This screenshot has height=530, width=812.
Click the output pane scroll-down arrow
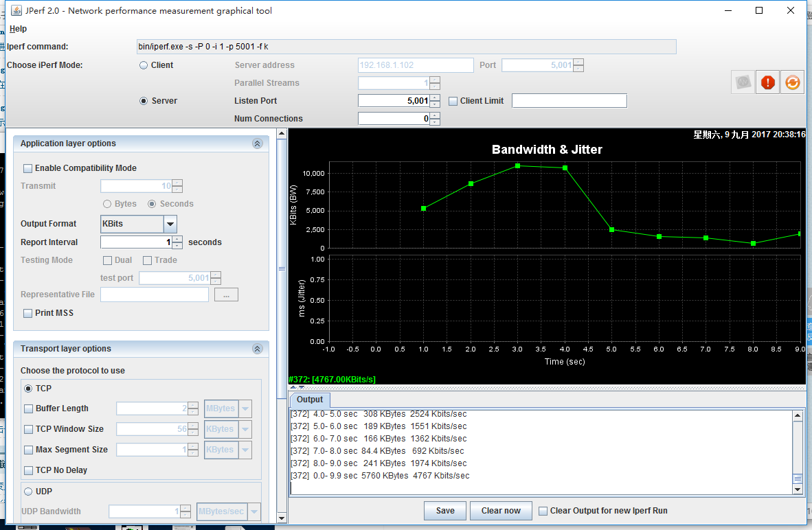[798, 489]
